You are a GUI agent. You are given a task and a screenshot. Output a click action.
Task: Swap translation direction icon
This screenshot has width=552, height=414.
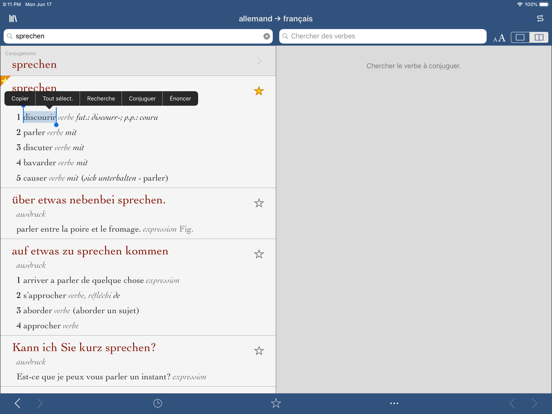(x=540, y=19)
